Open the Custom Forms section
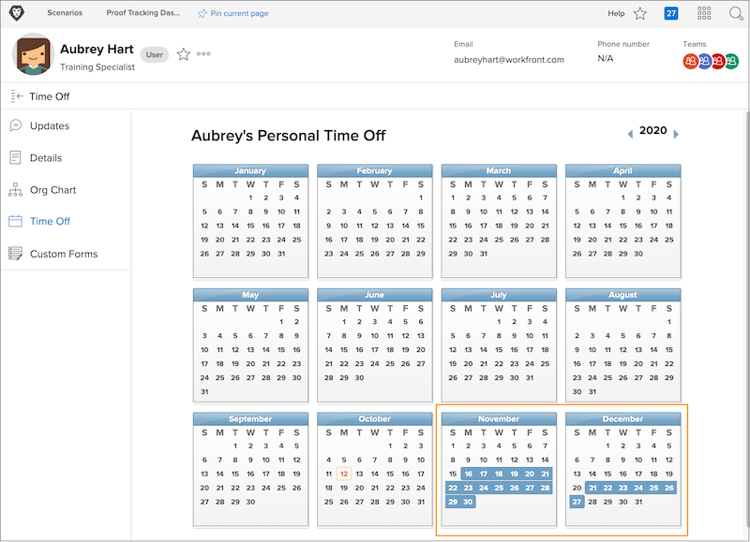Viewport: 750px width, 542px height. [x=63, y=254]
